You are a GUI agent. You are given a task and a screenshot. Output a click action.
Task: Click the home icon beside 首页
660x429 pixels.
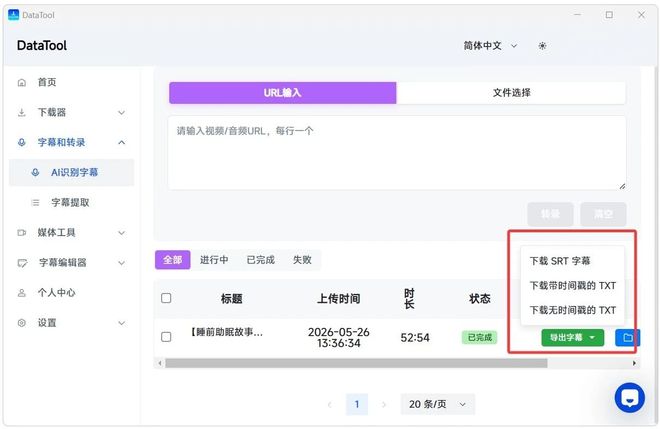click(x=22, y=83)
